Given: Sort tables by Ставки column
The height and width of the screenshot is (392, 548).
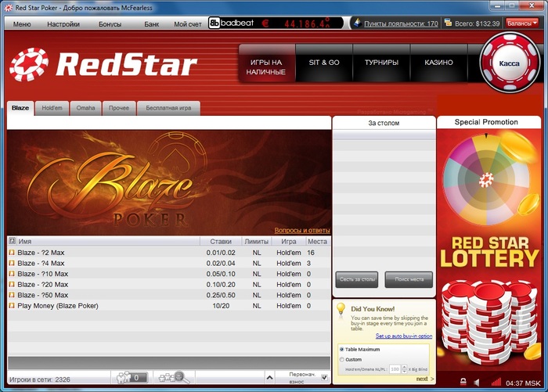Looking at the screenshot, I should [x=221, y=242].
